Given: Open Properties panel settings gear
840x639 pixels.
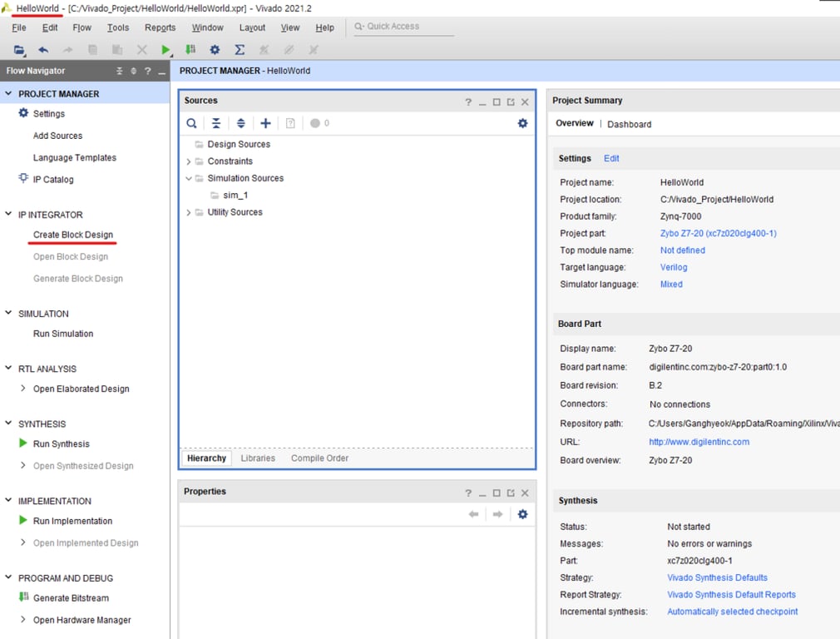Looking at the screenshot, I should (x=523, y=514).
